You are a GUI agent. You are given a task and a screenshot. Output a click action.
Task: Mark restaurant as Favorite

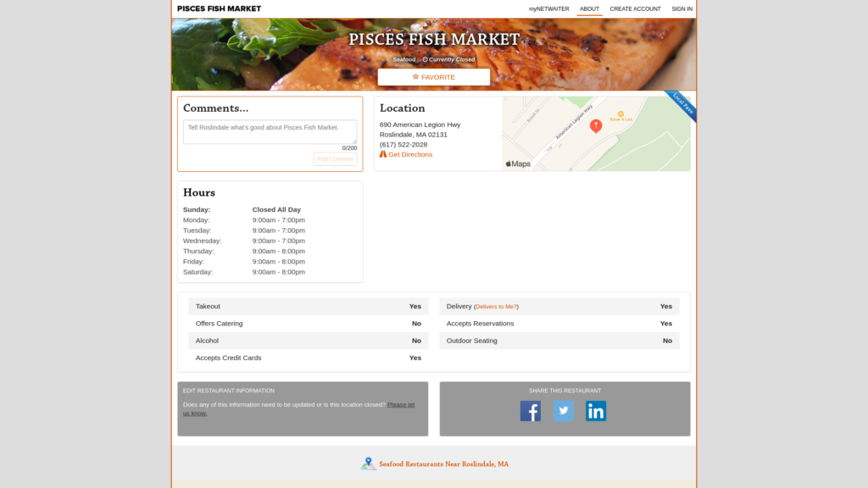(433, 77)
